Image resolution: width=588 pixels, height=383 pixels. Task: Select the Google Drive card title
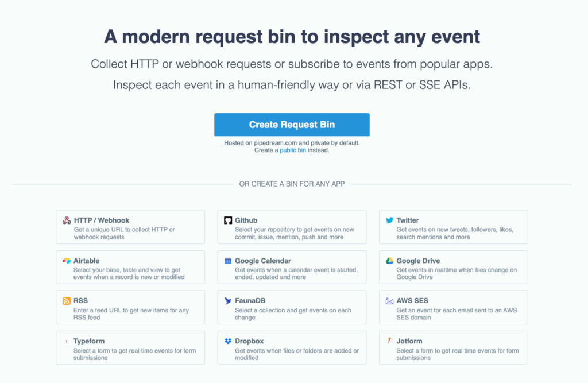(418, 261)
